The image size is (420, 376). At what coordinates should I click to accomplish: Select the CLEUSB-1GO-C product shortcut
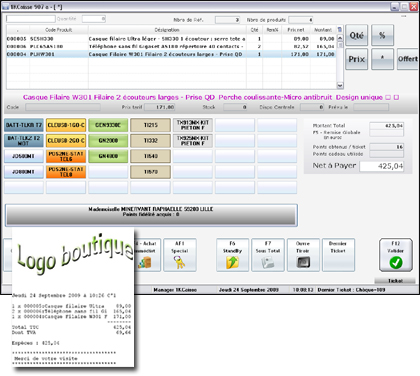coord(66,125)
